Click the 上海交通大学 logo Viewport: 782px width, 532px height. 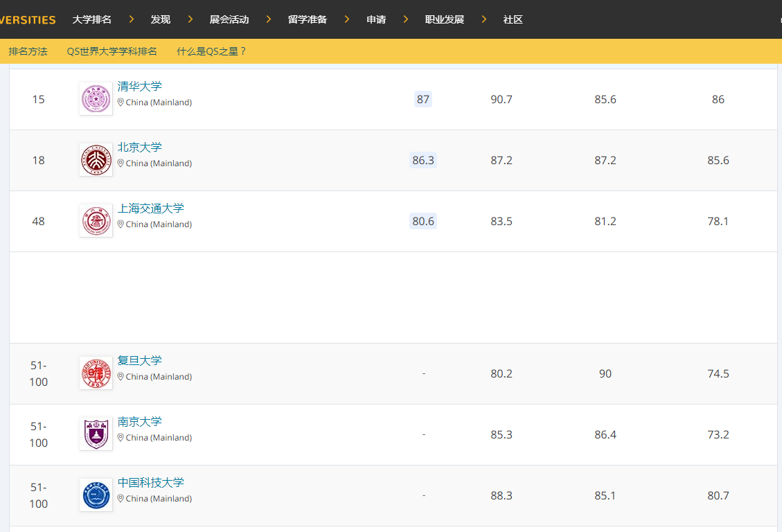[x=96, y=220]
